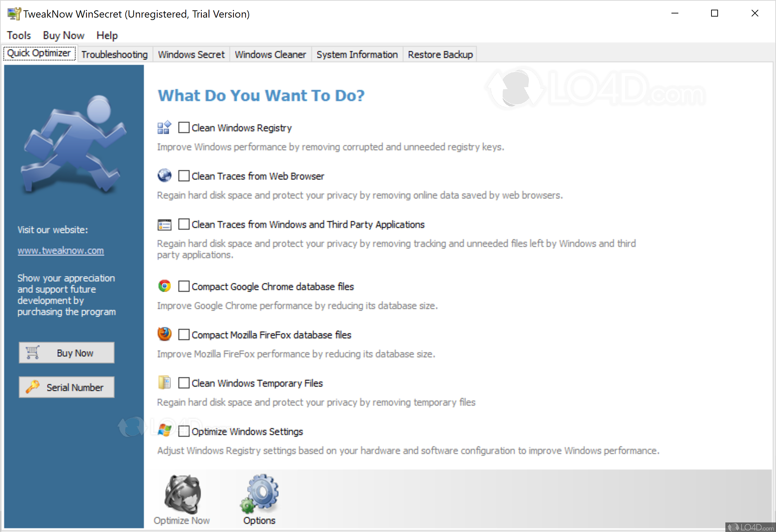Image resolution: width=776 pixels, height=532 pixels.
Task: Check Clean Windows Temporary Files option
Action: 184,383
